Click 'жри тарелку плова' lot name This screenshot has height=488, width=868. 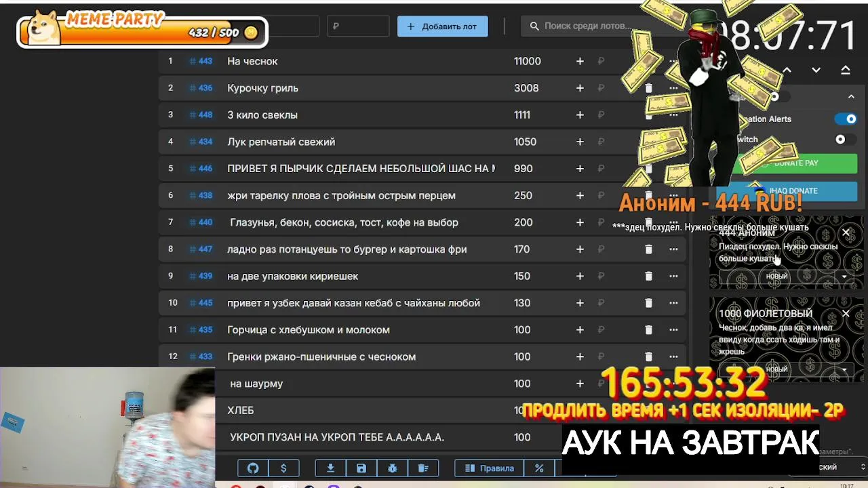point(341,196)
